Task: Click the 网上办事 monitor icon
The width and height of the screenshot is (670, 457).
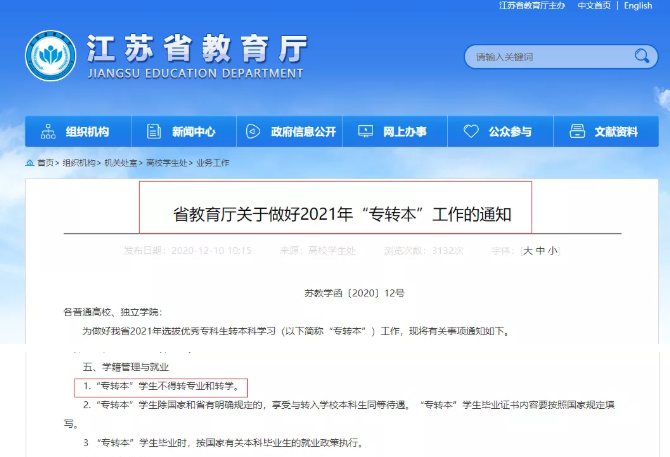Action: (x=365, y=132)
